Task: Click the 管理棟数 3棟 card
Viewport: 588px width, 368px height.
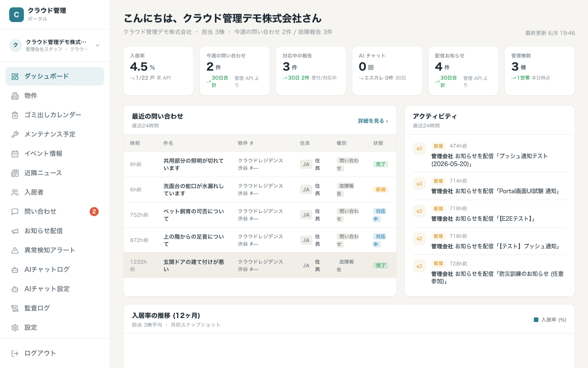Action: (x=540, y=71)
